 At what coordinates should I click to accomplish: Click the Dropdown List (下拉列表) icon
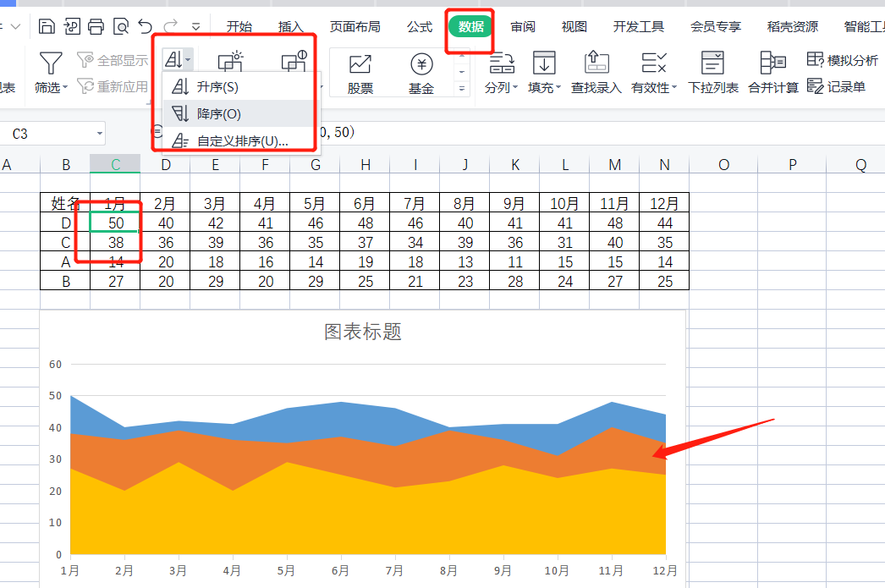click(712, 63)
